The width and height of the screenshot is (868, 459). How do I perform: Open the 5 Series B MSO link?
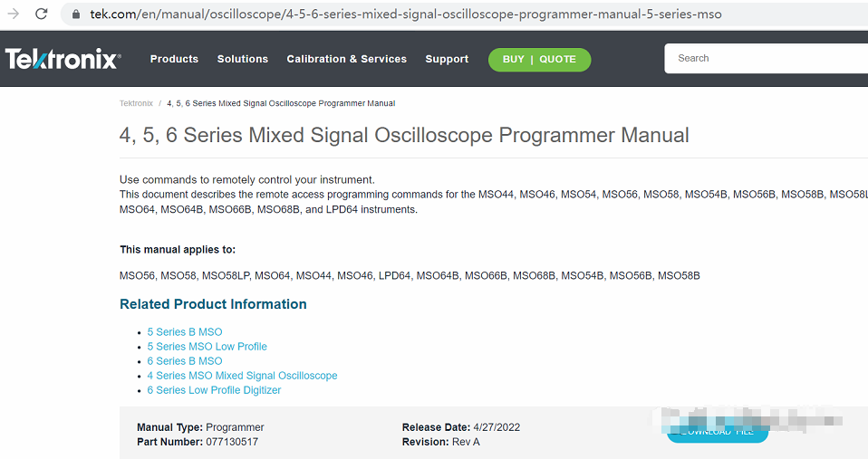pos(185,332)
